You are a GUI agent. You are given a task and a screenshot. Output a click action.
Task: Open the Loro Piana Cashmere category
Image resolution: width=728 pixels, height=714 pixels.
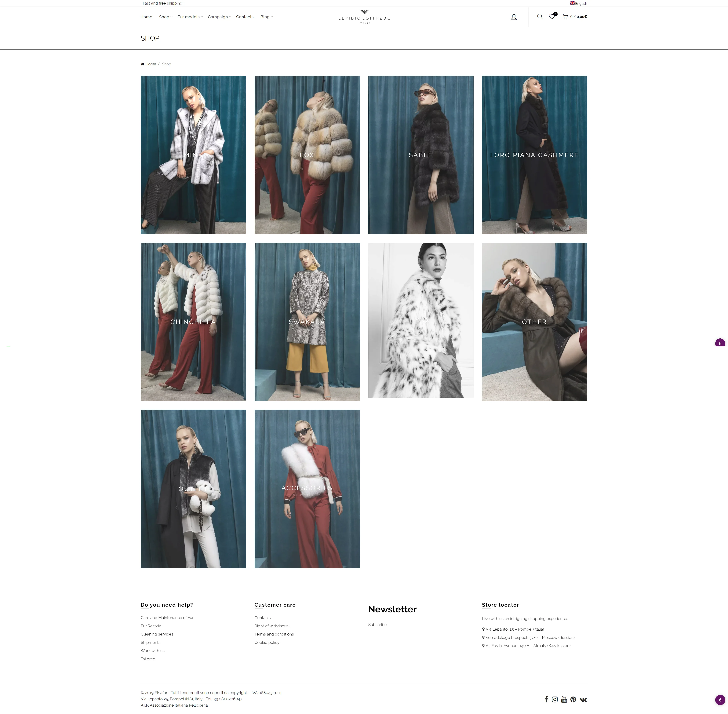(534, 155)
